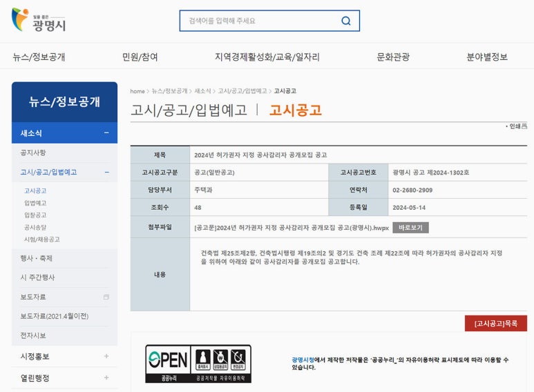Open 보도자료(2021.4월이전) in the sidebar
The height and width of the screenshot is (392, 534).
pos(55,316)
